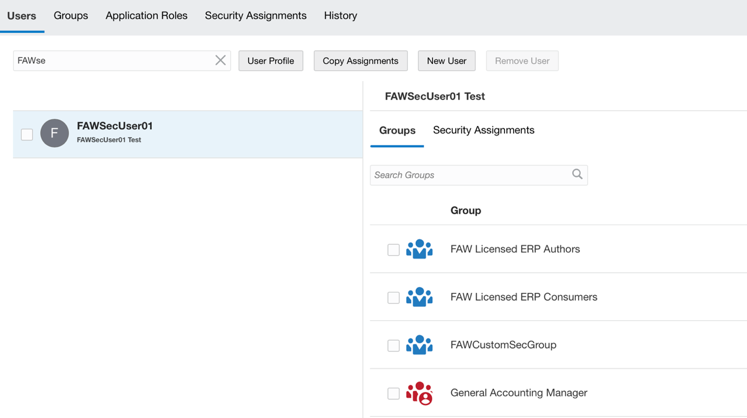Open the Security Assignments sub-tab in user panel
747x418 pixels.
click(483, 130)
